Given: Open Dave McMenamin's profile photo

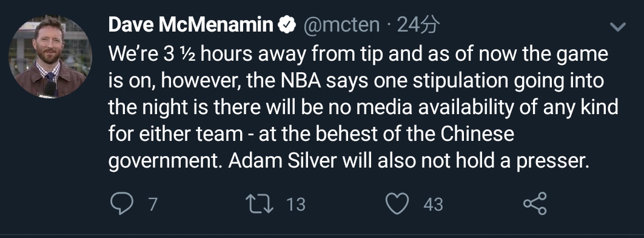Looking at the screenshot, I should pos(50,56).
